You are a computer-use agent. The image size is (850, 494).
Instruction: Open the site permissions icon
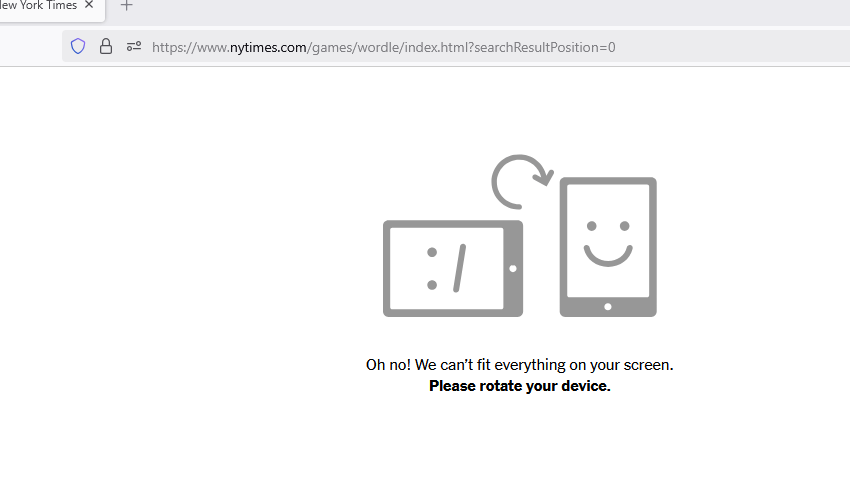[x=134, y=47]
